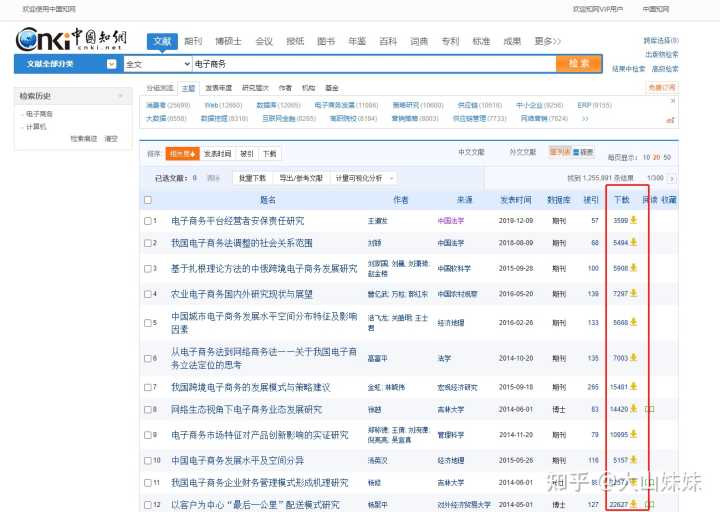Click 电子商务 in search history
720x512 pixels.
tap(39, 113)
